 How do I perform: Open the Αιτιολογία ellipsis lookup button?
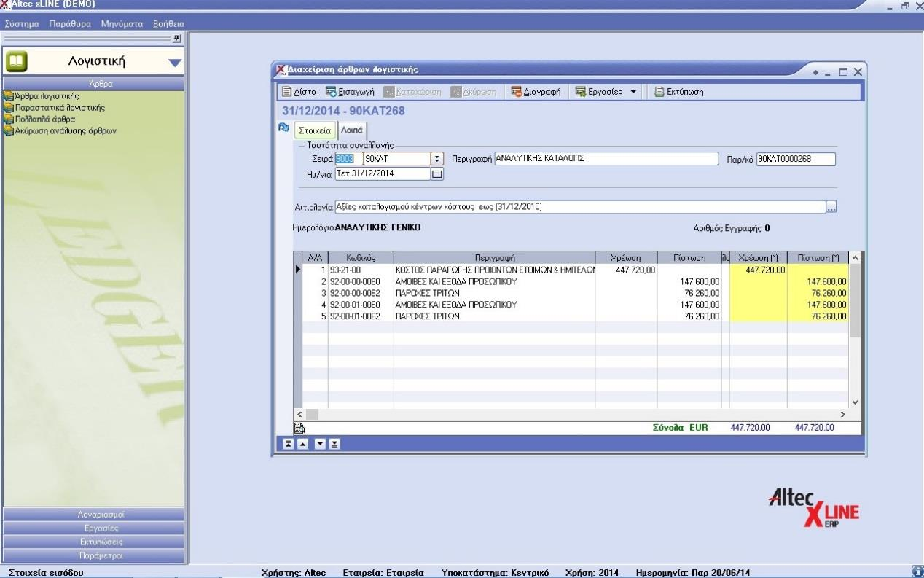point(831,207)
